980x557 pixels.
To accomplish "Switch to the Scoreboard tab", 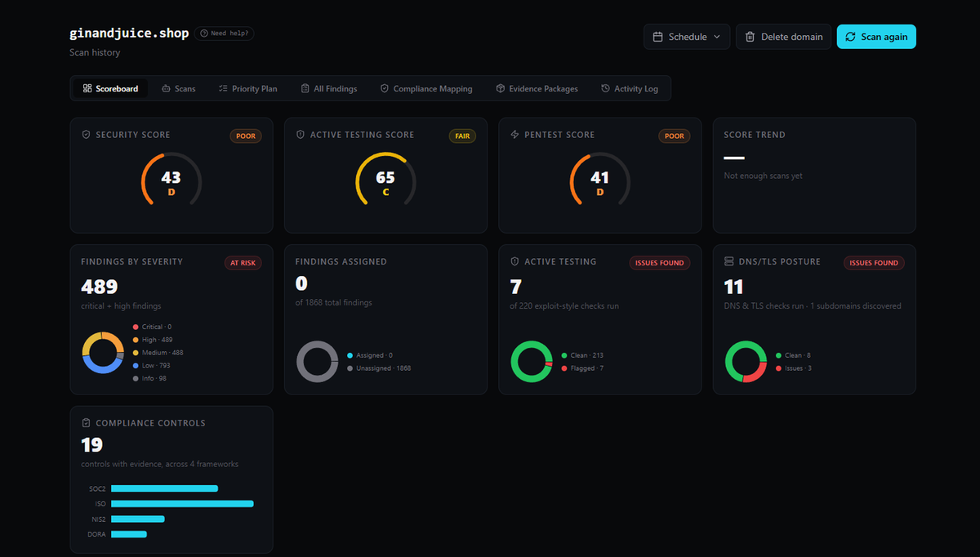I will click(x=111, y=88).
